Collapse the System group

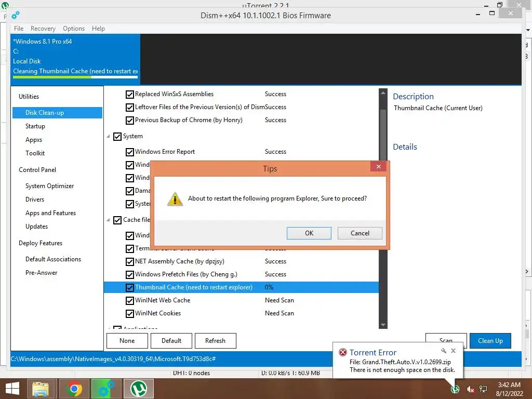(108, 137)
